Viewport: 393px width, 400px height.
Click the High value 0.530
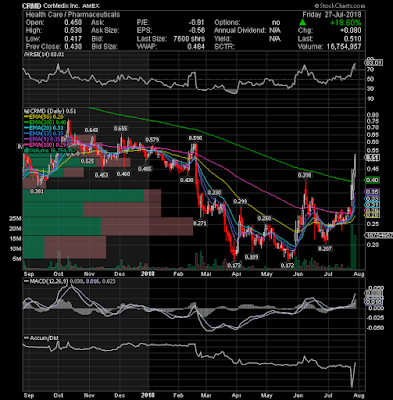point(73,31)
